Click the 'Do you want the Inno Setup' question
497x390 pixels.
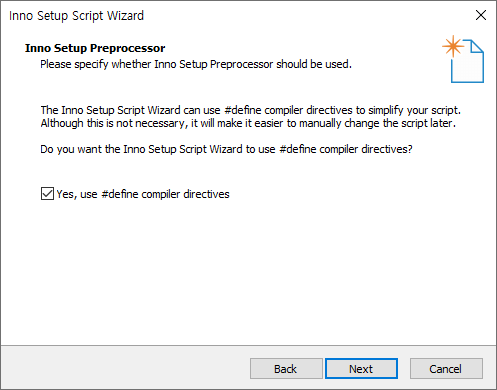tap(226, 149)
